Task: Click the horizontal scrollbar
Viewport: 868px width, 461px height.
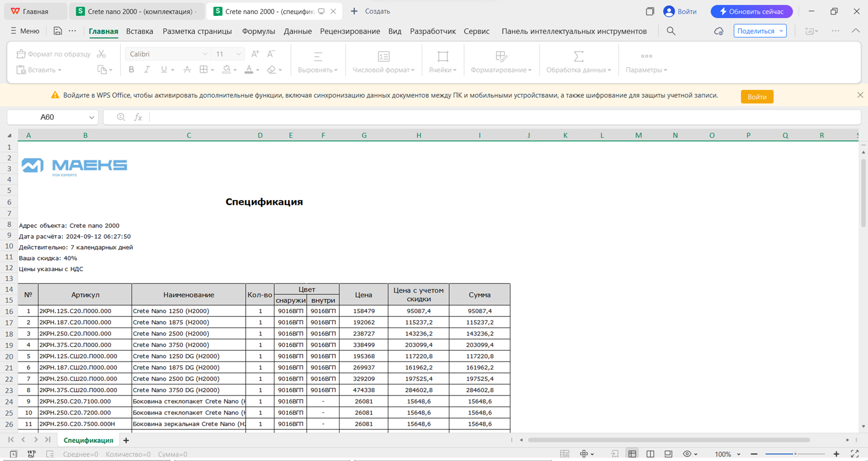Action: tap(669, 440)
